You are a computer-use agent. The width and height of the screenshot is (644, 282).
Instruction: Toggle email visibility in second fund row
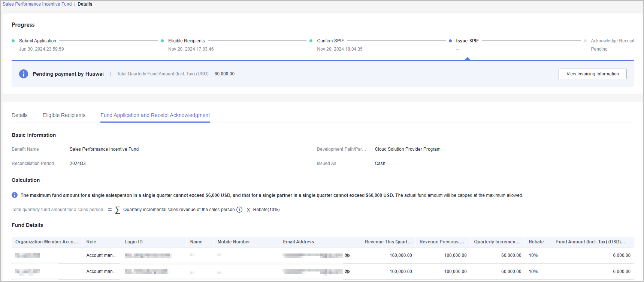coord(347,271)
